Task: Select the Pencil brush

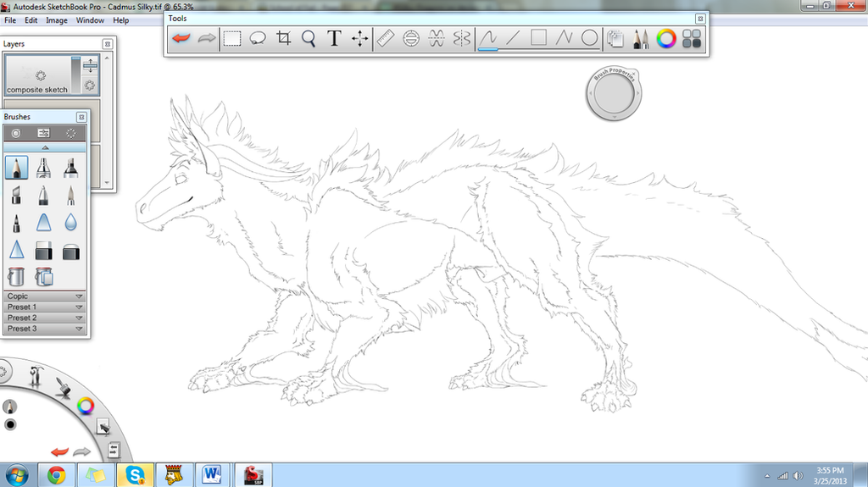Action: click(17, 167)
